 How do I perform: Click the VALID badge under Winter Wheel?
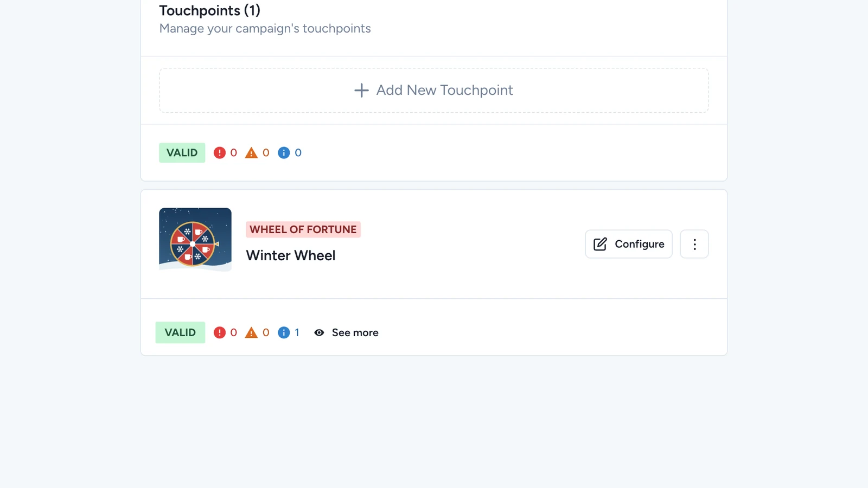(x=180, y=332)
